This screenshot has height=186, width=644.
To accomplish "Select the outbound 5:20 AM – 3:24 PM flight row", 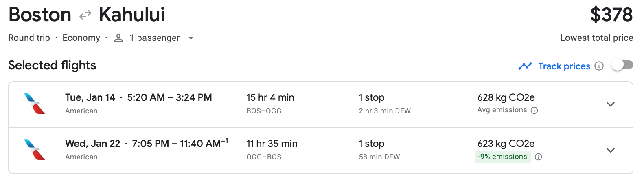I will [x=169, y=98].
